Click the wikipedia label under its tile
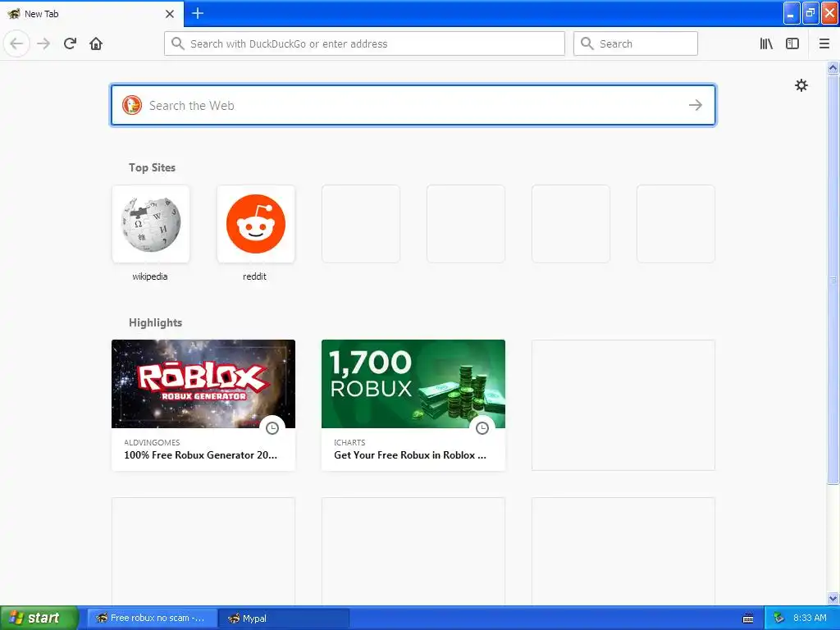The width and height of the screenshot is (840, 630). (150, 276)
